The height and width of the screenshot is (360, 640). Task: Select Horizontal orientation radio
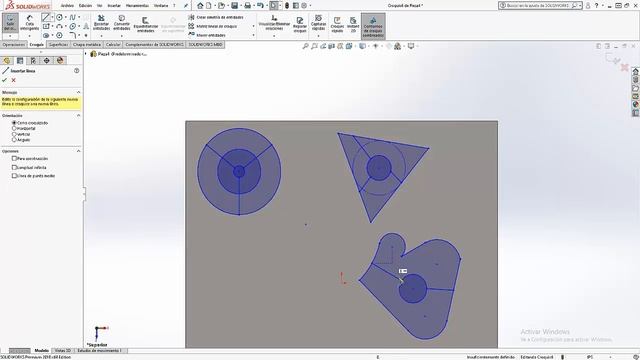14,128
